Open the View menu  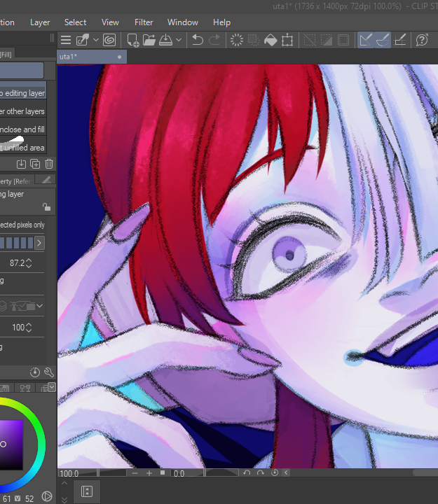click(110, 22)
